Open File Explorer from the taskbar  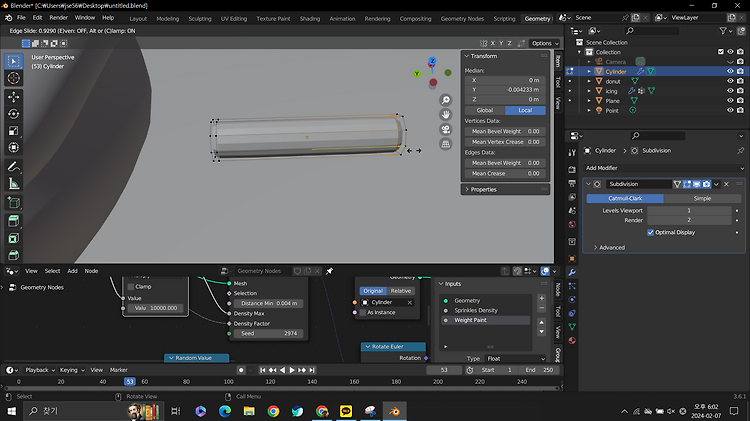click(x=249, y=411)
